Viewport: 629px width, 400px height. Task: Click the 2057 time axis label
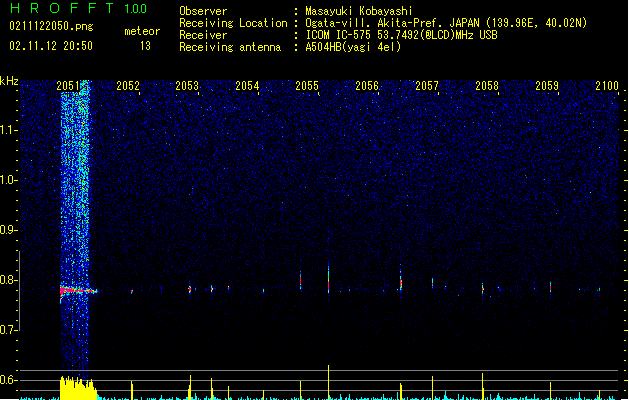[x=427, y=86]
